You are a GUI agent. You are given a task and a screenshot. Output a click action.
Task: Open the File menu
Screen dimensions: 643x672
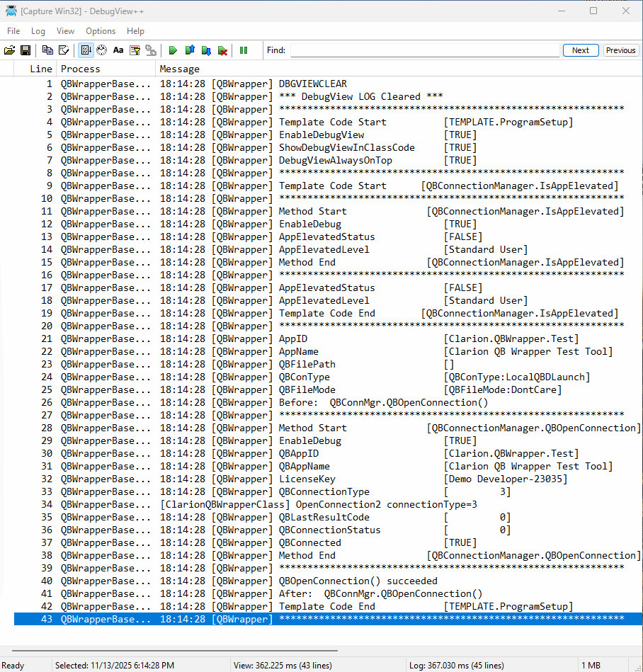[x=13, y=31]
